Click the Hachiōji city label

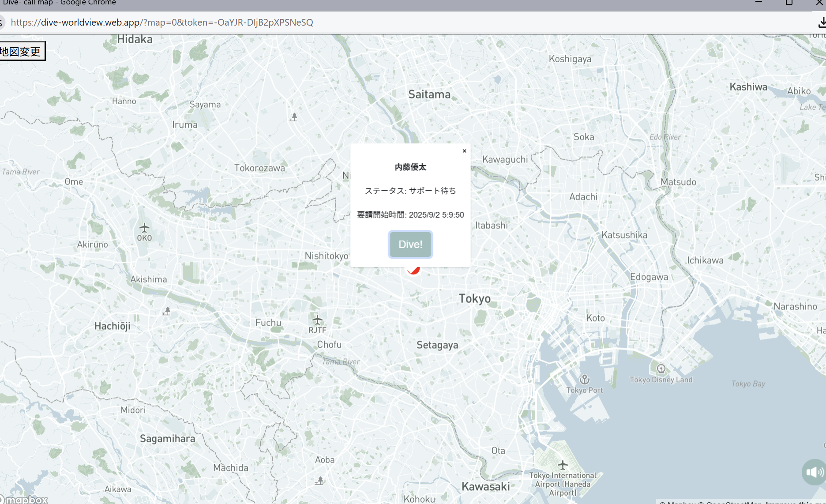[112, 326]
